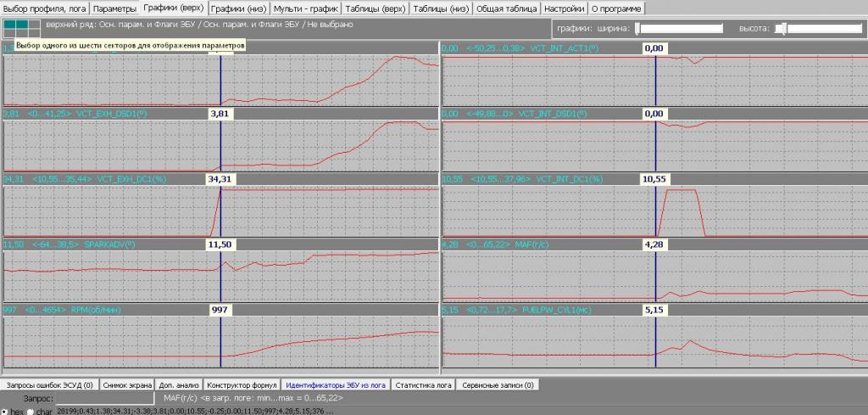Open the Доп. анализ tab
This screenshot has height=415, width=868.
click(180, 385)
